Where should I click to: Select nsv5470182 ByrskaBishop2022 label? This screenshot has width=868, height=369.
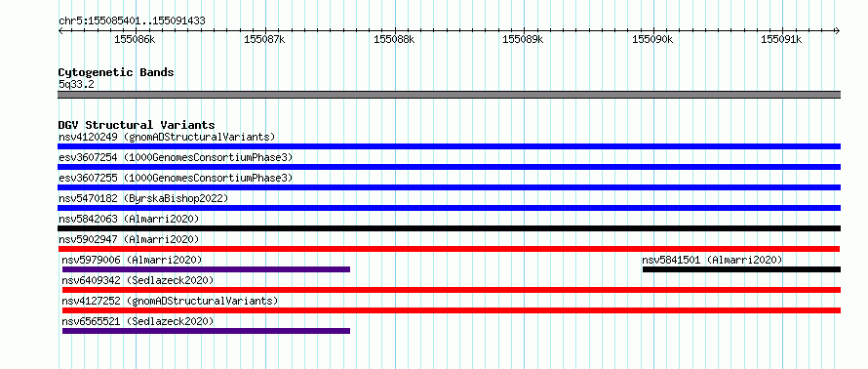[x=143, y=198]
